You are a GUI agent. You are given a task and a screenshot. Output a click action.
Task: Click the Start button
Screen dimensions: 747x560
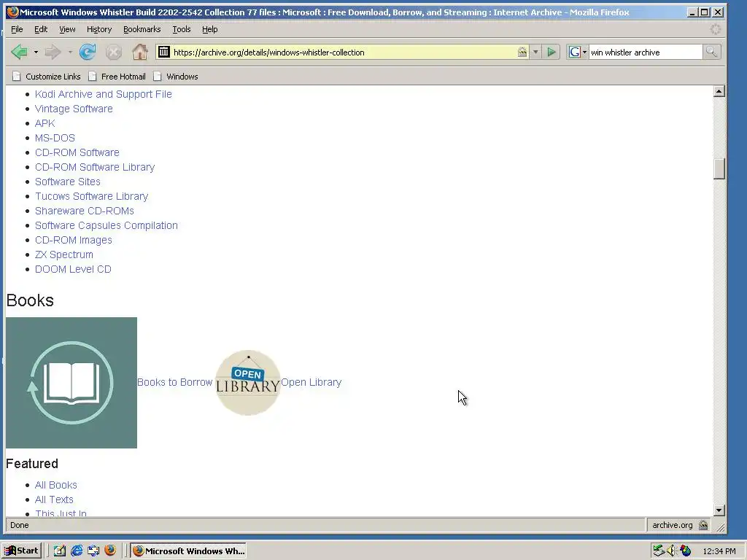[23, 551]
